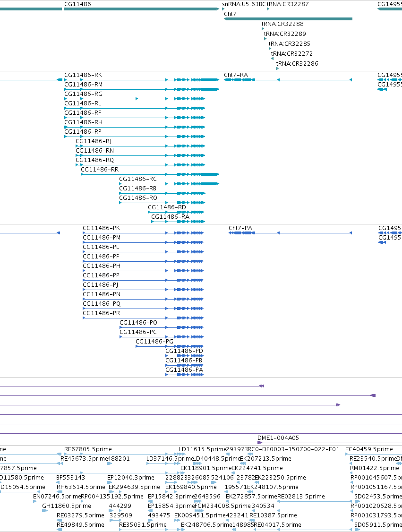
Task: Open transcript CG11486-RP
Action: [x=83, y=132]
